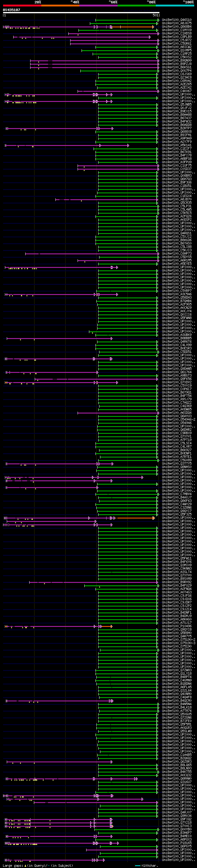Viewport: 197px width, 868px height.
Task: Click the UniRef100_B9QN99 label
Action: pyautogui.click(x=177, y=60)
